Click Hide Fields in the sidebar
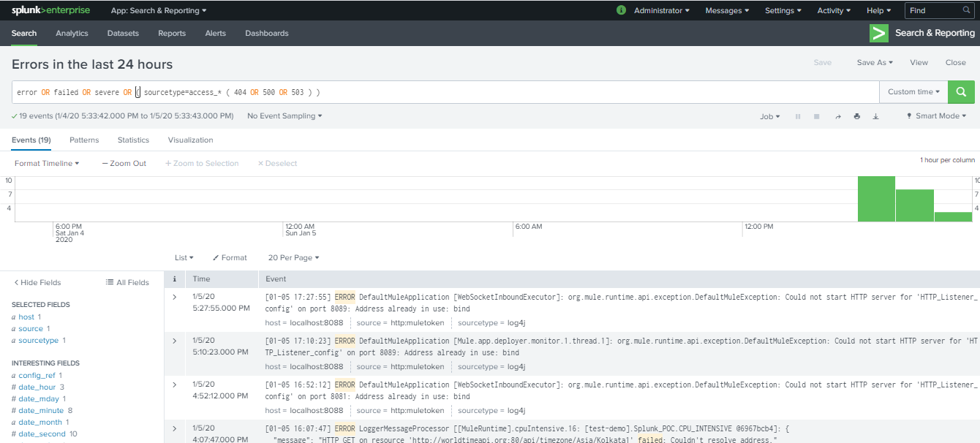The width and height of the screenshot is (980, 443). pos(37,282)
